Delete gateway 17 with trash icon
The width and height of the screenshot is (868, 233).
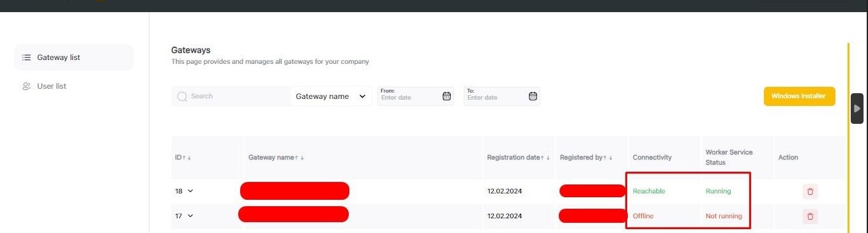click(810, 216)
